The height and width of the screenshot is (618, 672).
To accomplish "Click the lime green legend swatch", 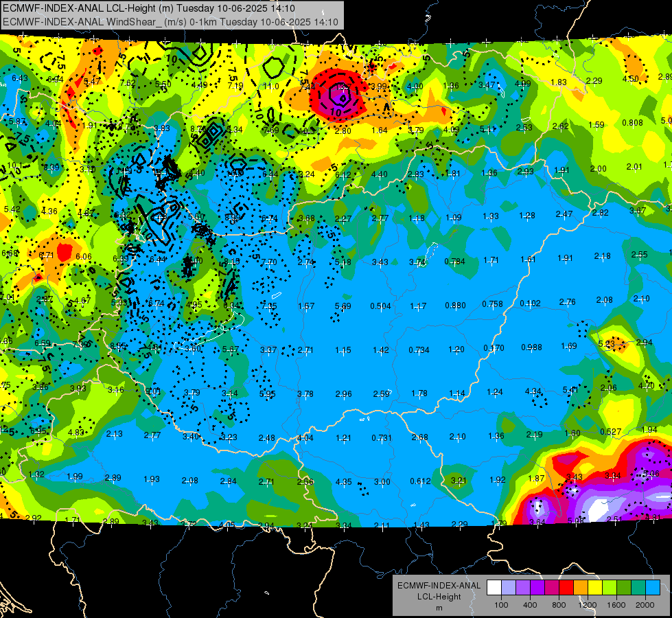I will pos(610,587).
